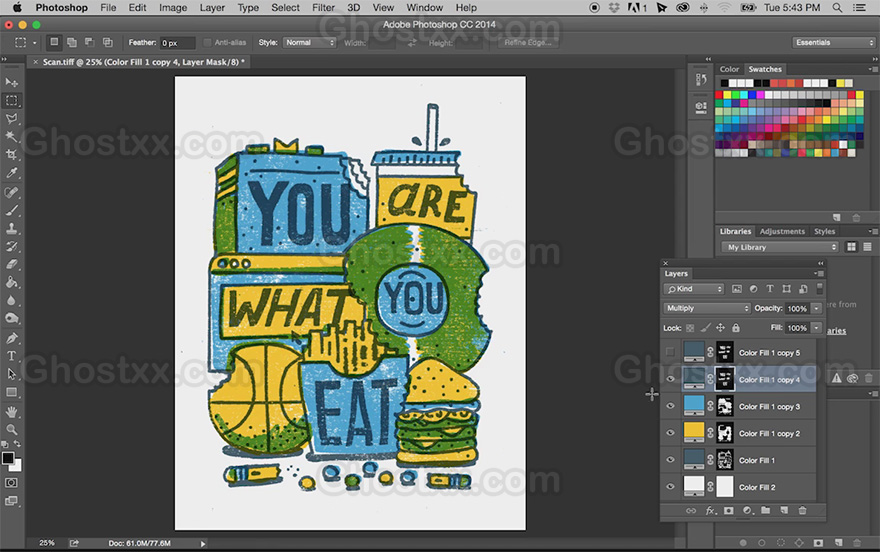Click the New selection mode button
The width and height of the screenshot is (880, 552).
coord(54,42)
